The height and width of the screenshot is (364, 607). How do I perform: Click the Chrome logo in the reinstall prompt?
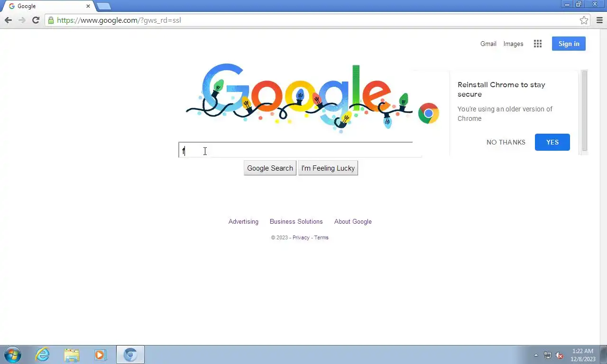coord(429,113)
